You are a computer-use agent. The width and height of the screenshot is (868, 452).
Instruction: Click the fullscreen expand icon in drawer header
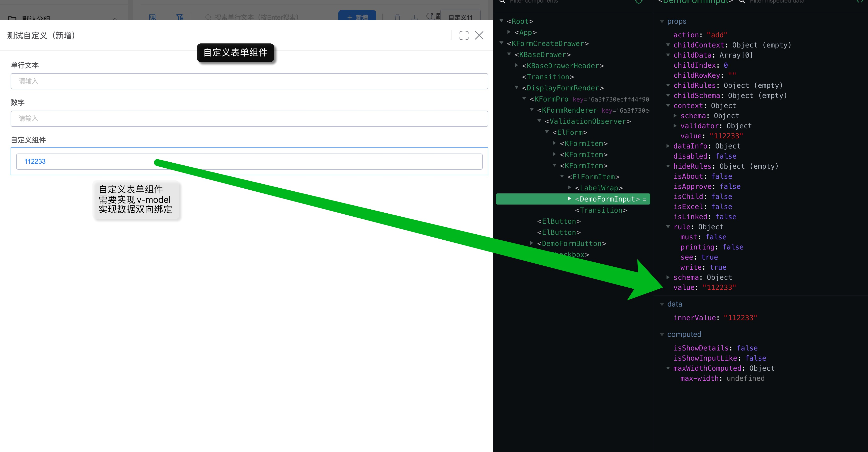[464, 35]
